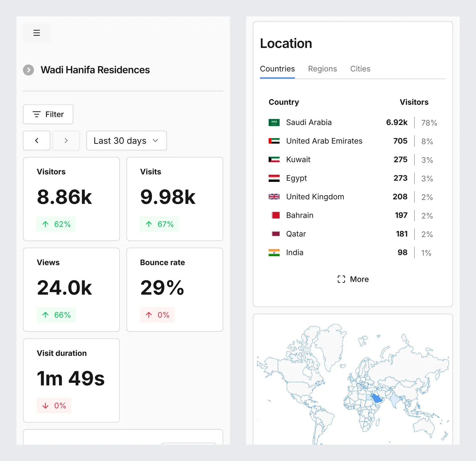Click the Kuwait flag icon

[274, 160]
